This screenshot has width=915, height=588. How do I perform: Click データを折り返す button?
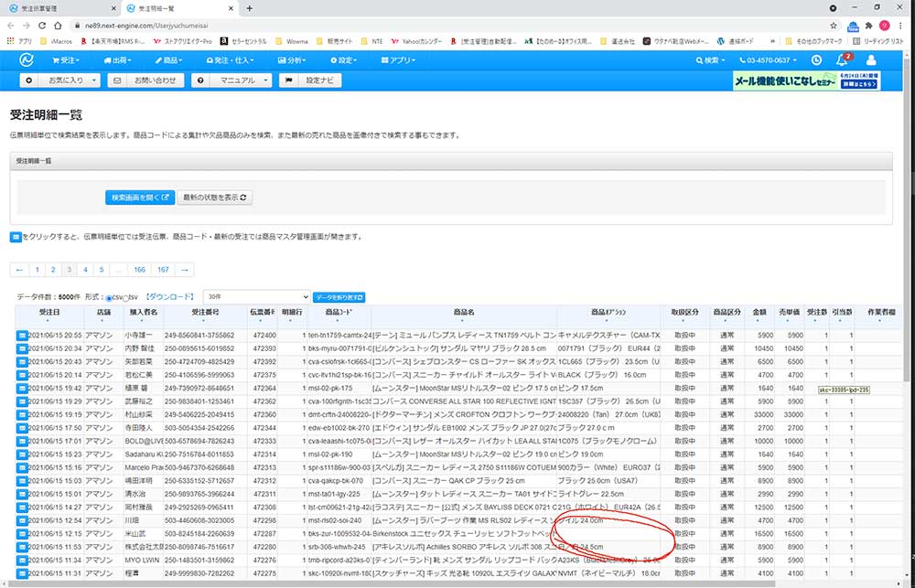(x=339, y=297)
